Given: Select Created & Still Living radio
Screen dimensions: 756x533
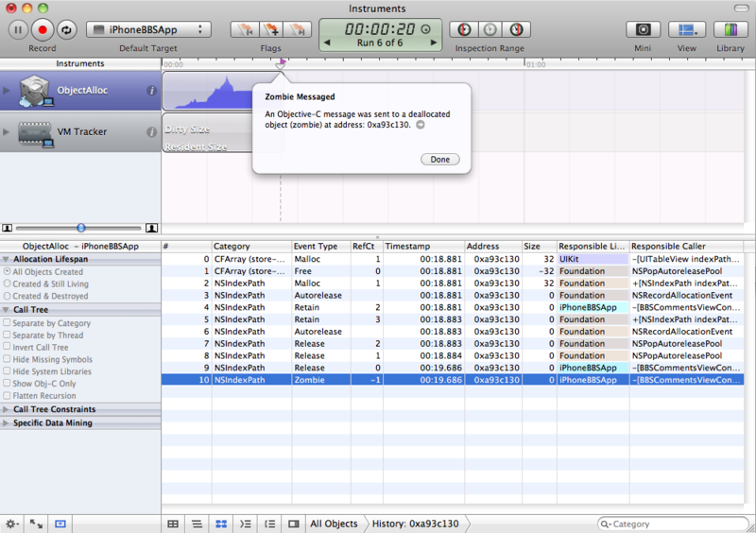Looking at the screenshot, I should click(x=8, y=284).
